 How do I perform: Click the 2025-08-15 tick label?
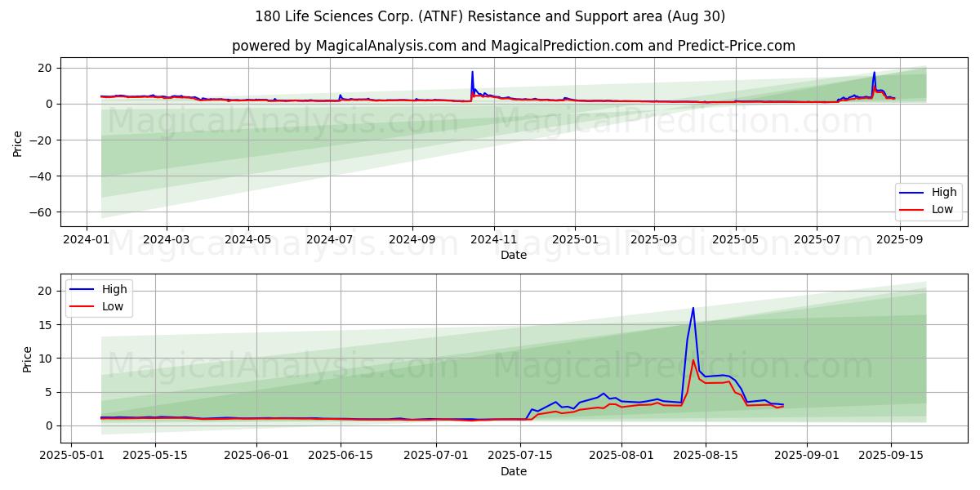[705, 457]
